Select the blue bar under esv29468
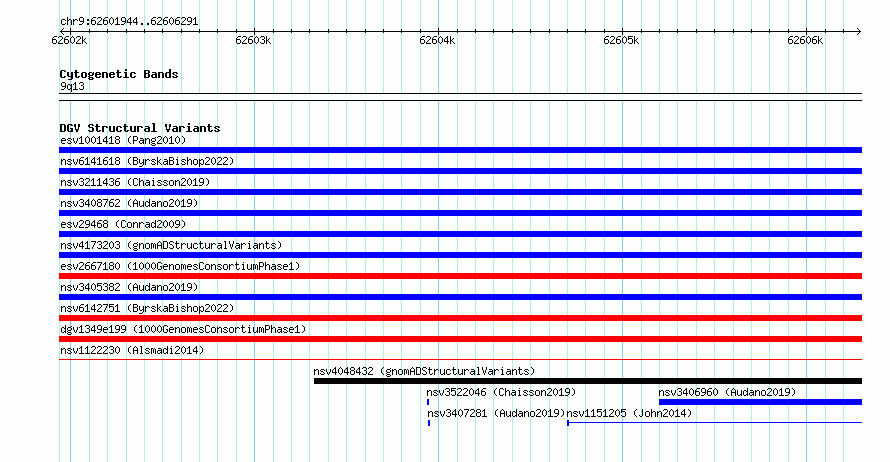Viewport: 890px width, 462px height. 460,234
